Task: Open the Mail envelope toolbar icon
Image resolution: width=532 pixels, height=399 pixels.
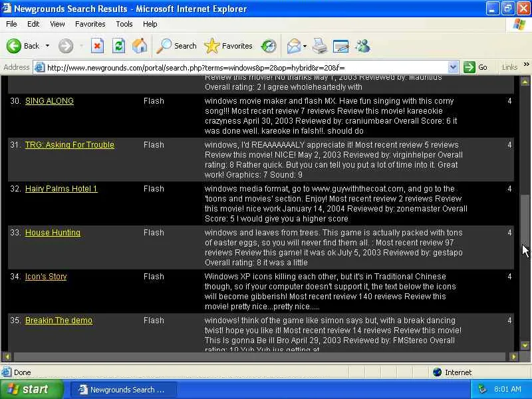Action: coord(294,46)
